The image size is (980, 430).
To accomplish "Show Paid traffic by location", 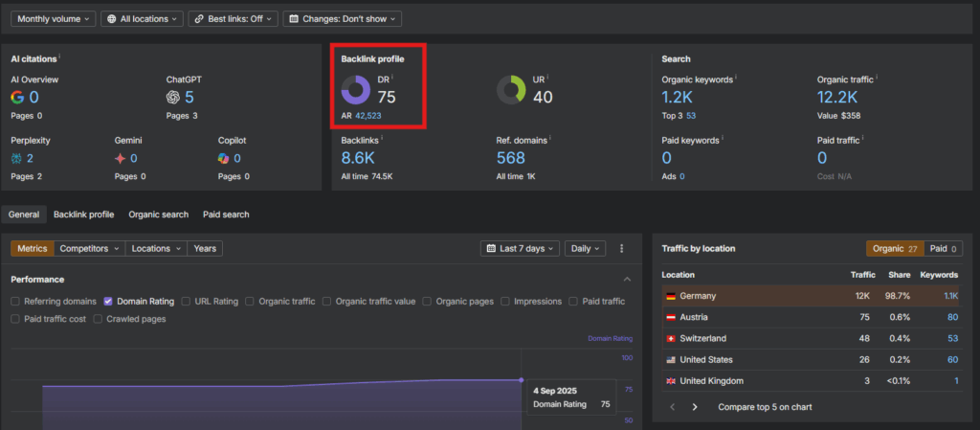I will point(943,249).
